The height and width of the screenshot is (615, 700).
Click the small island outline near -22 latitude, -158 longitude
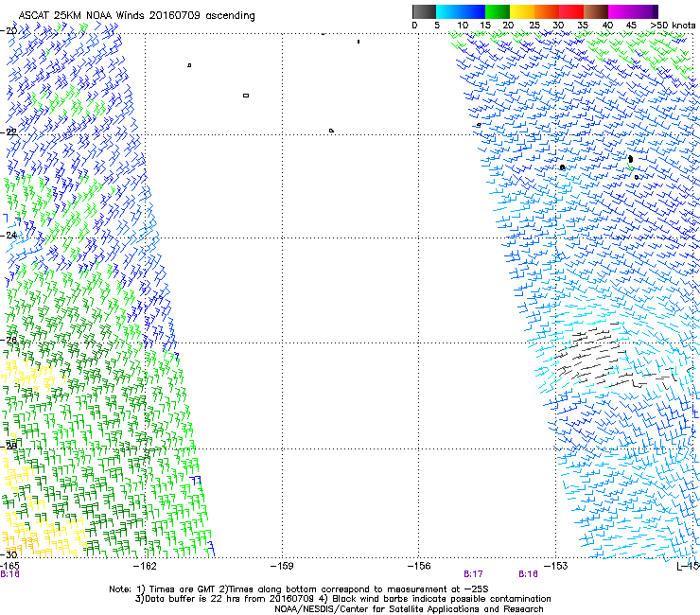(x=331, y=131)
